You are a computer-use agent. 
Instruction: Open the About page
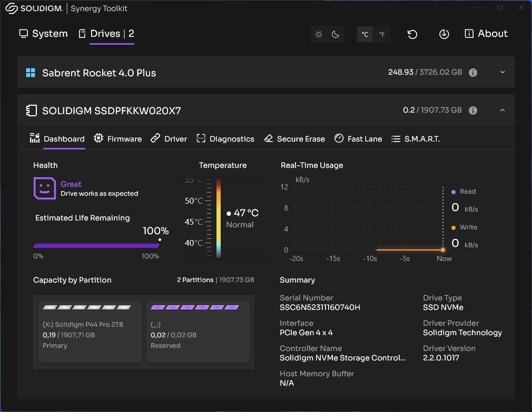[x=486, y=34]
